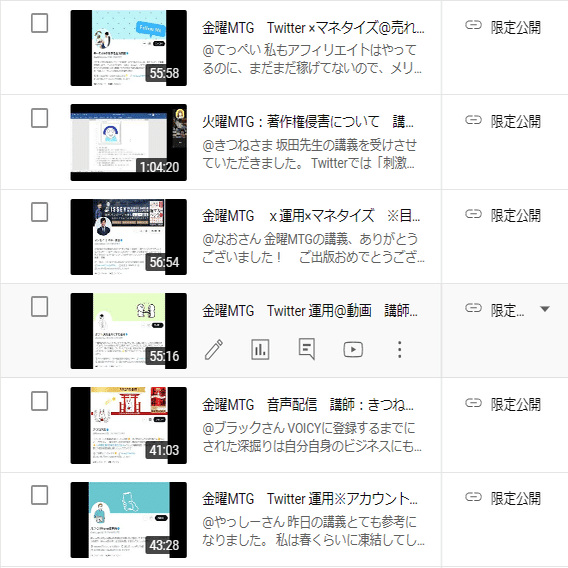Viewport: 568px width, 568px height.
Task: Click link icon beside 55:58 video visibility
Action: [x=473, y=25]
